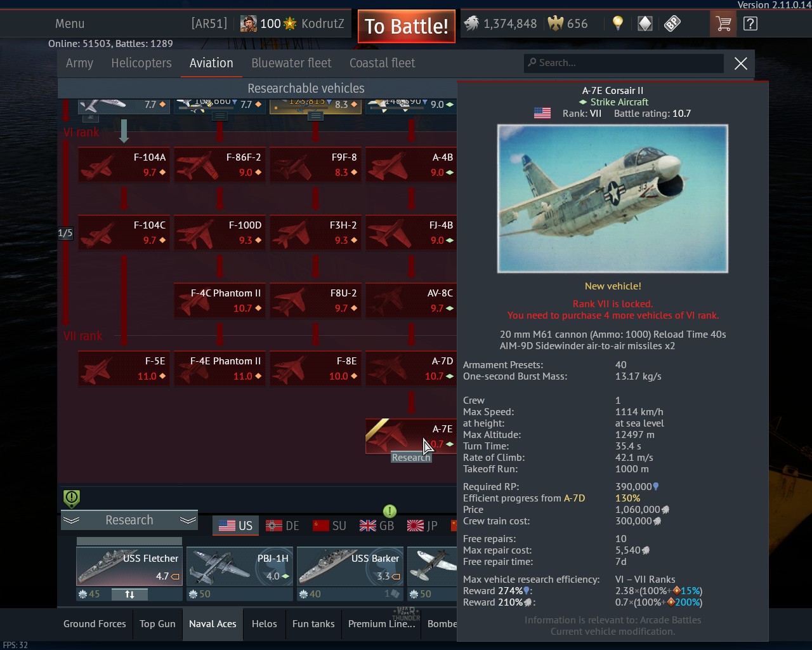
Task: Select the F-5E aircraft card
Action: click(x=124, y=369)
